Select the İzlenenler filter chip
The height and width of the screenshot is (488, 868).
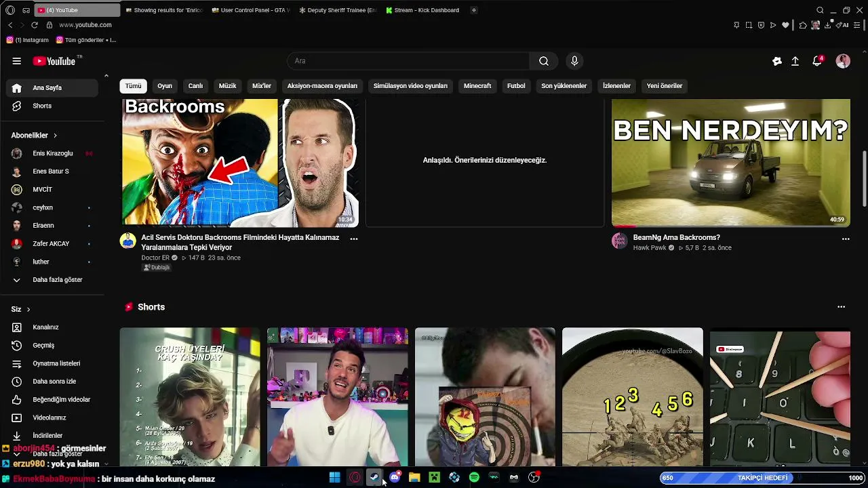point(617,86)
